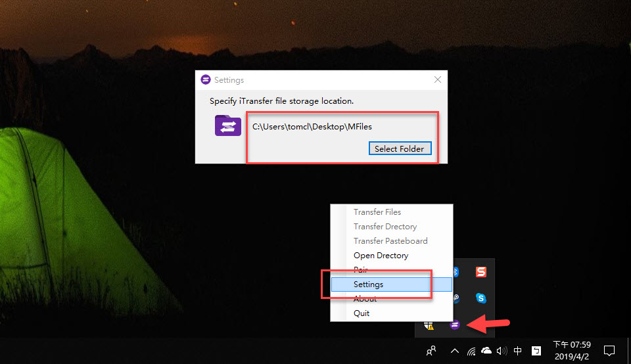The image size is (631, 364).
Task: Open the Action Center notification icon
Action: (609, 351)
